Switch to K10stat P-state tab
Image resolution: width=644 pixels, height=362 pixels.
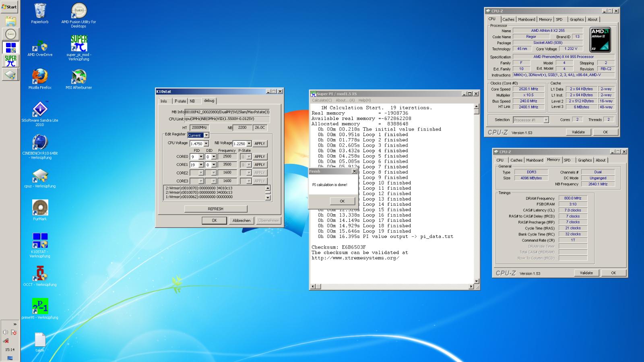180,101
